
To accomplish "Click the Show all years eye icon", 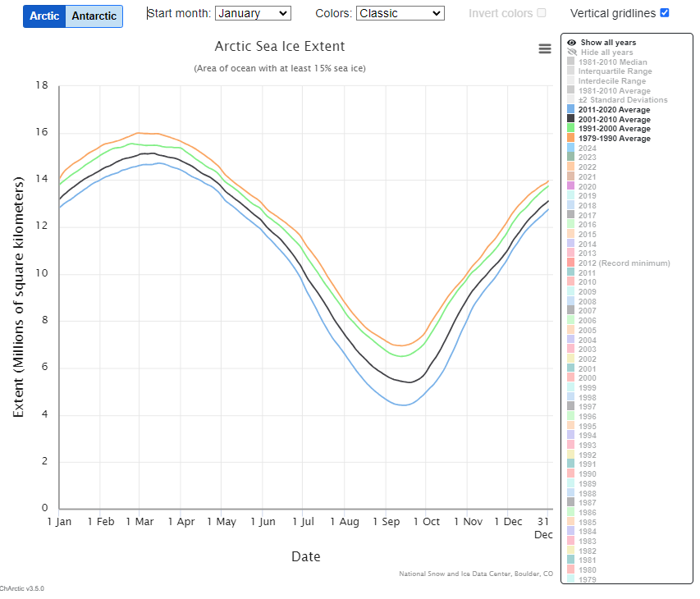I will [x=571, y=42].
